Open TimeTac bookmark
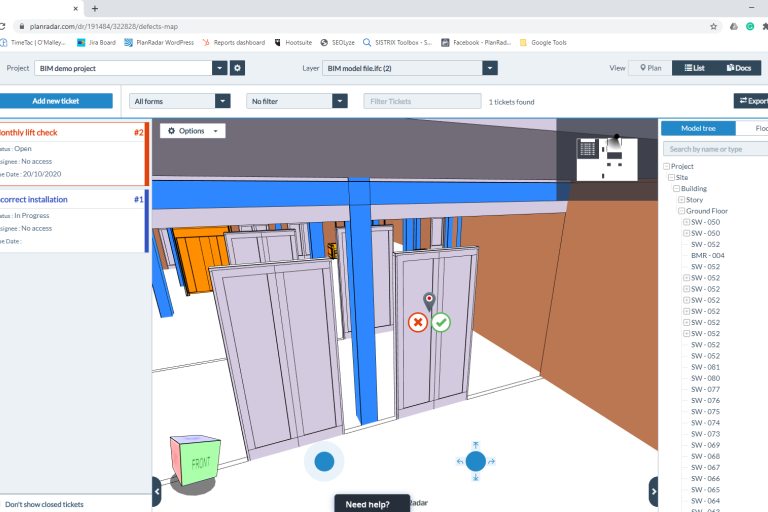768x512 pixels. [x=33, y=43]
